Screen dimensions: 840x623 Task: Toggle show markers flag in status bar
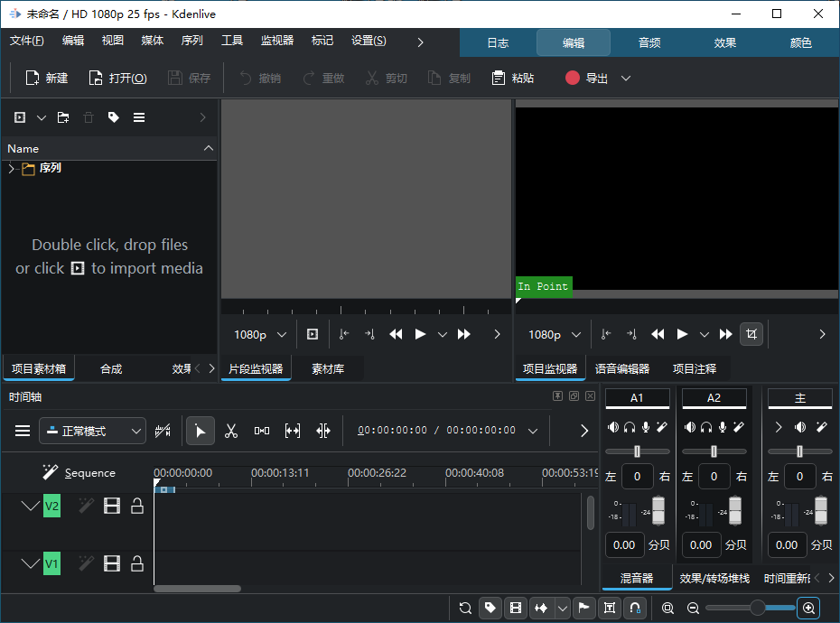pyautogui.click(x=583, y=608)
